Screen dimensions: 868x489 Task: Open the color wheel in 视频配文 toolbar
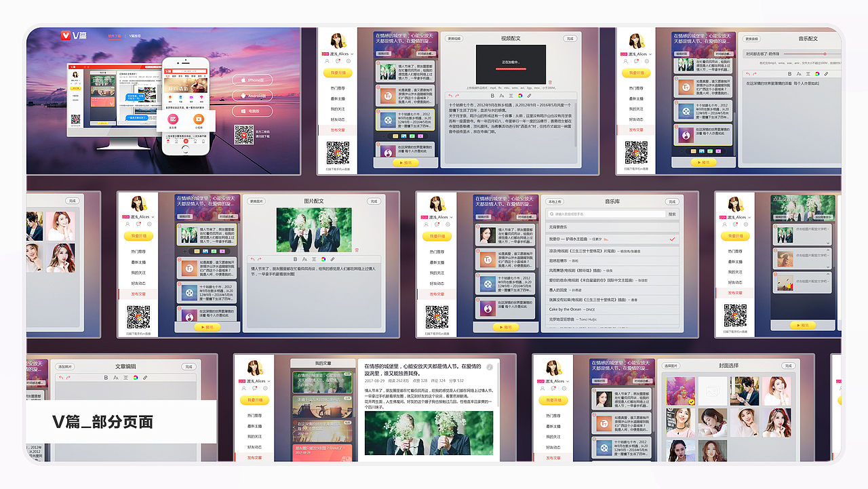pos(520,96)
